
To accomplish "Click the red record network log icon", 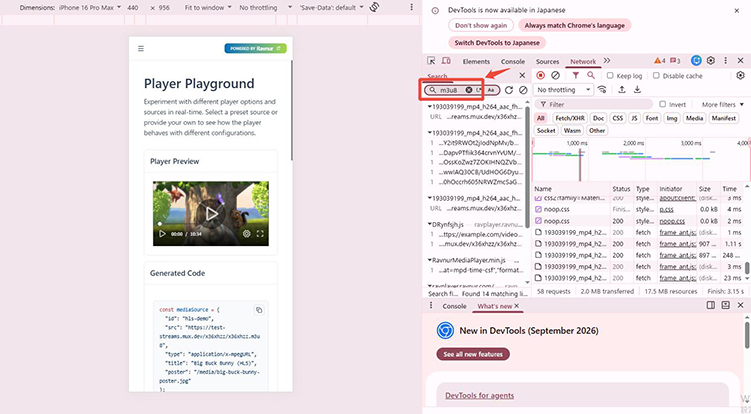I will tap(541, 75).
